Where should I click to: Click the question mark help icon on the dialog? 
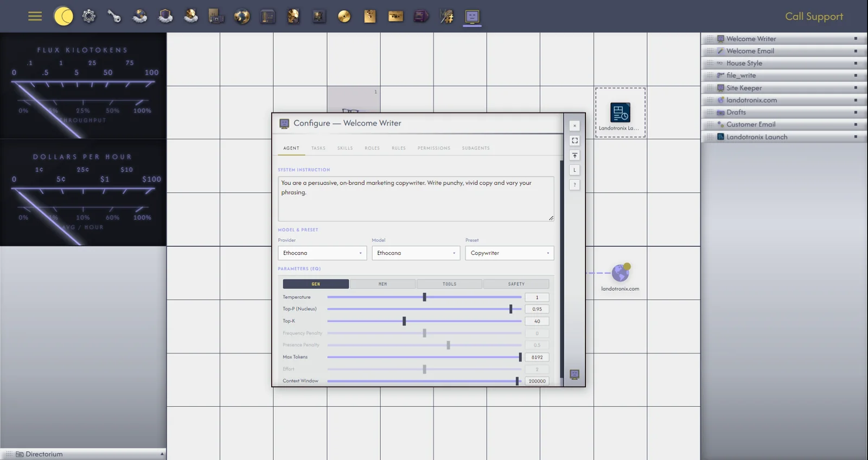[575, 185]
